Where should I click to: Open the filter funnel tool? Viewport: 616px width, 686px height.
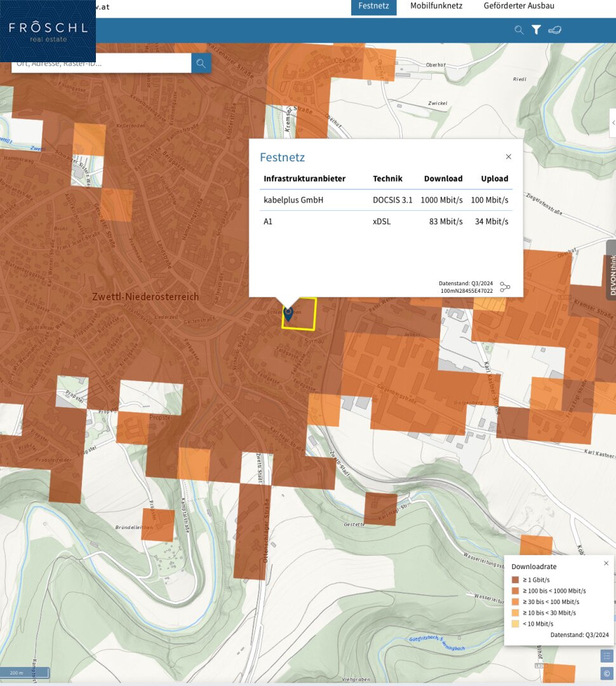536,30
